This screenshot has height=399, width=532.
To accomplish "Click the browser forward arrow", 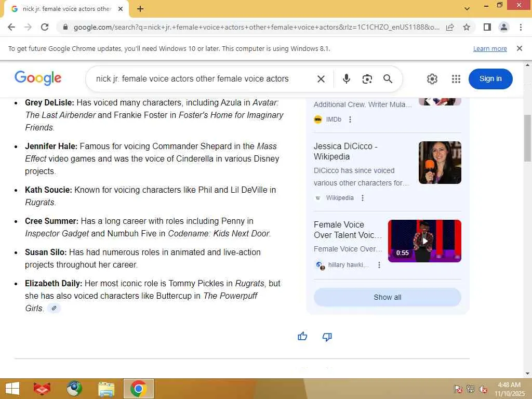I will [x=28, y=27].
